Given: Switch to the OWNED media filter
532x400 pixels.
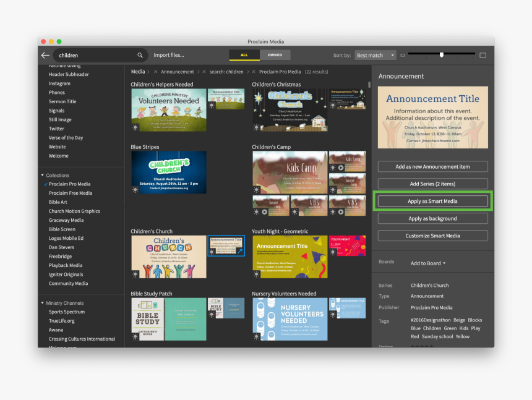Looking at the screenshot, I should (x=275, y=55).
